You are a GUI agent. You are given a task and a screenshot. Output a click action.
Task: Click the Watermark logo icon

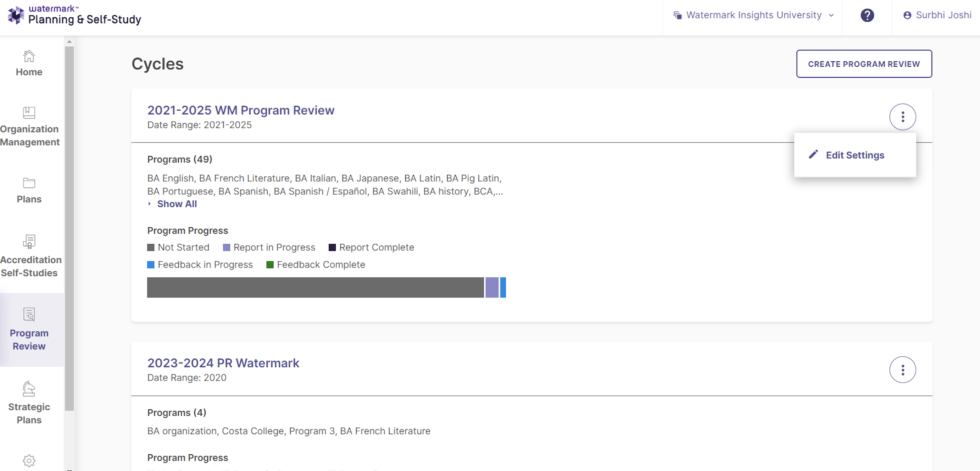(x=16, y=15)
